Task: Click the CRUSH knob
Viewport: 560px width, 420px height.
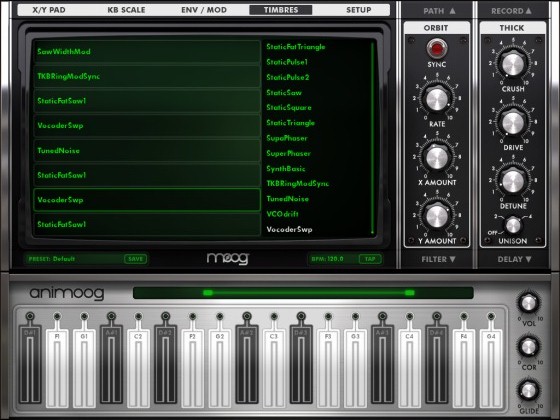Action: [513, 64]
